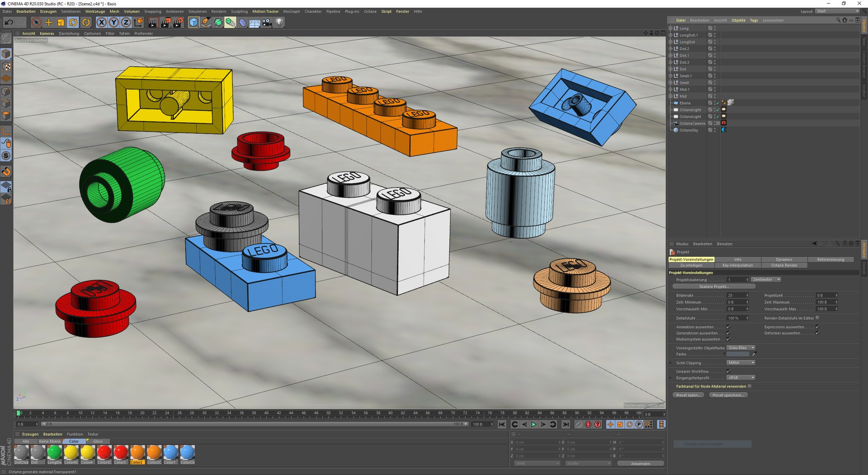Click the Undo arrow in the toolbar
This screenshot has height=475, width=868.
click(x=9, y=22)
